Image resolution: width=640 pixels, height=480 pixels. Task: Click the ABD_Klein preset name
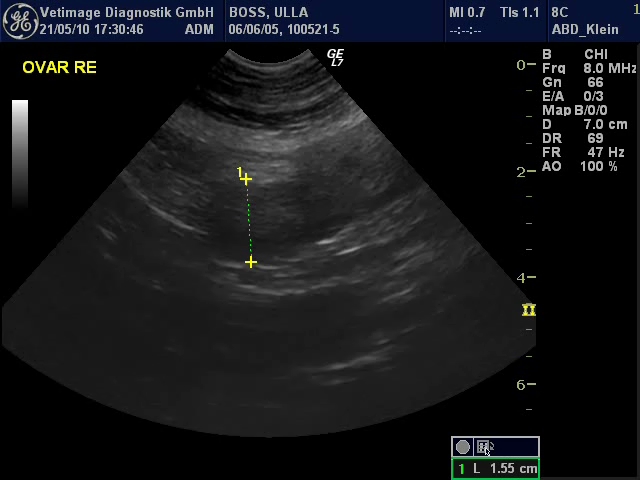585,29
